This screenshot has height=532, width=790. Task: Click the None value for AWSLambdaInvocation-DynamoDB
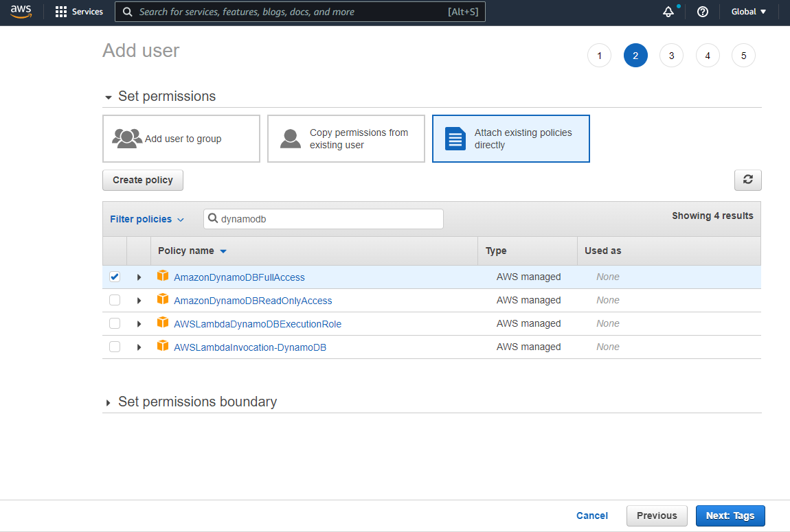click(608, 347)
